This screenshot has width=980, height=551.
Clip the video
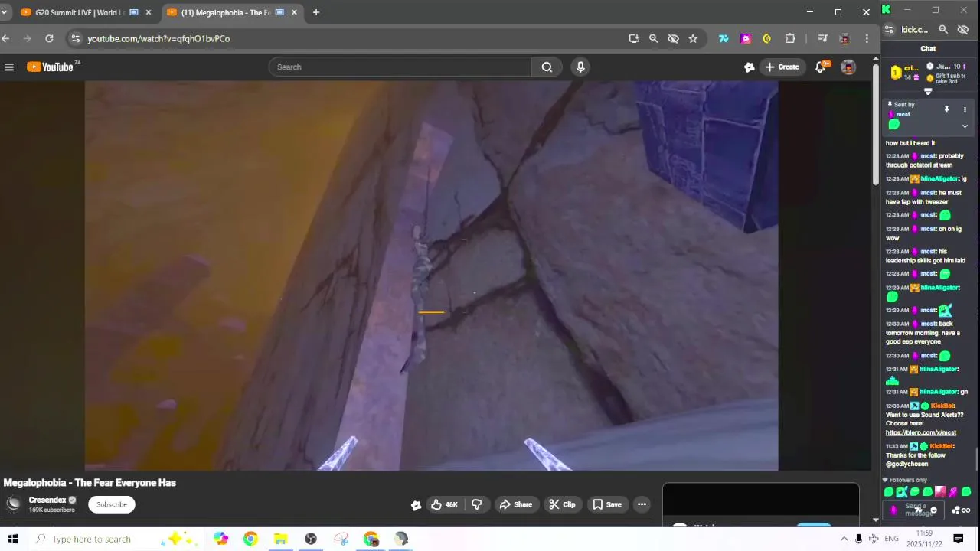tap(562, 504)
